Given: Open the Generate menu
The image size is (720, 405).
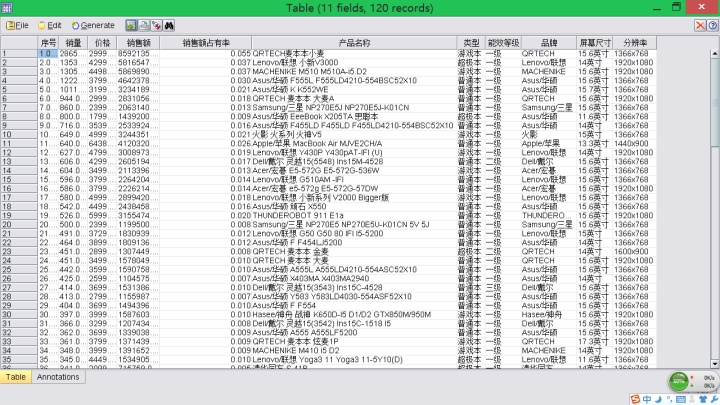Looking at the screenshot, I should pos(93,25).
